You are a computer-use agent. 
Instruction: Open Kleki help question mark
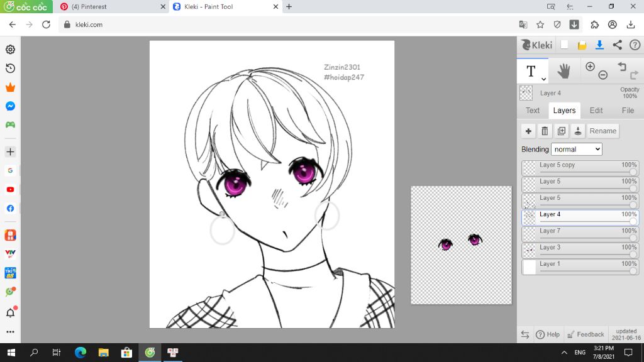click(635, 45)
